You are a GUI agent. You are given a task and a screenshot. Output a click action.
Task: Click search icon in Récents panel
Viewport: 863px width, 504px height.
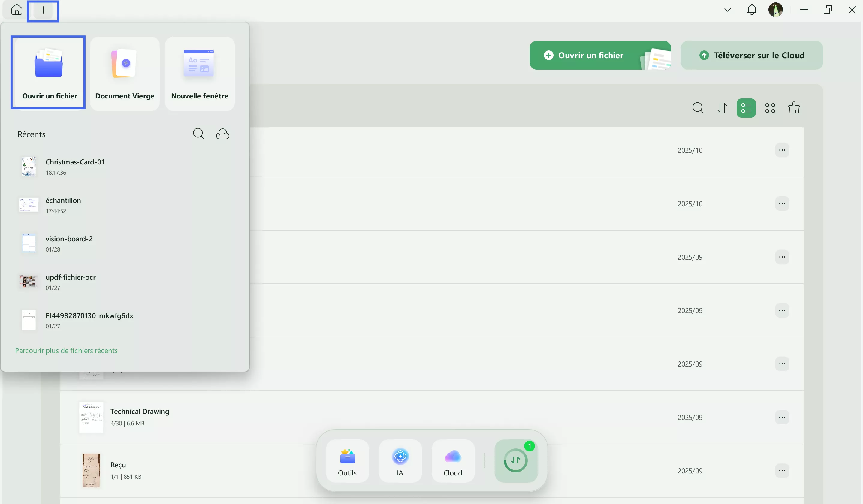pos(198,134)
